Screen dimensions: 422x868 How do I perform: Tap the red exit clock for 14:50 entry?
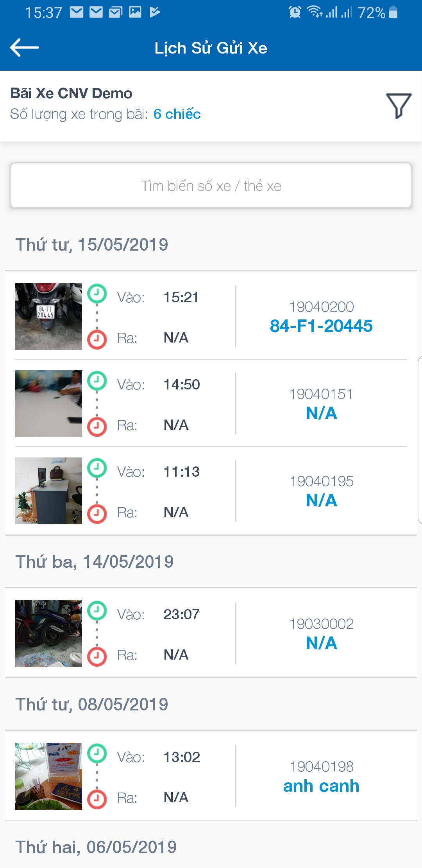point(97,427)
